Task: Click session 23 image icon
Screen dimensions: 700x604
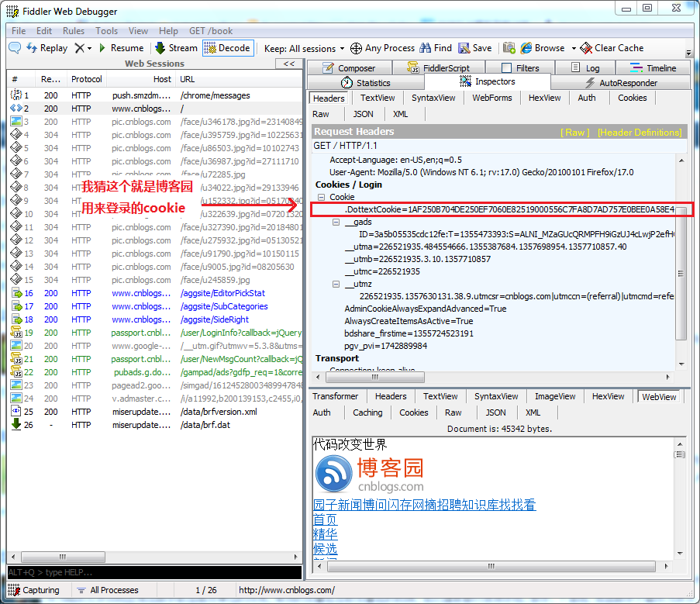Action: pos(16,385)
